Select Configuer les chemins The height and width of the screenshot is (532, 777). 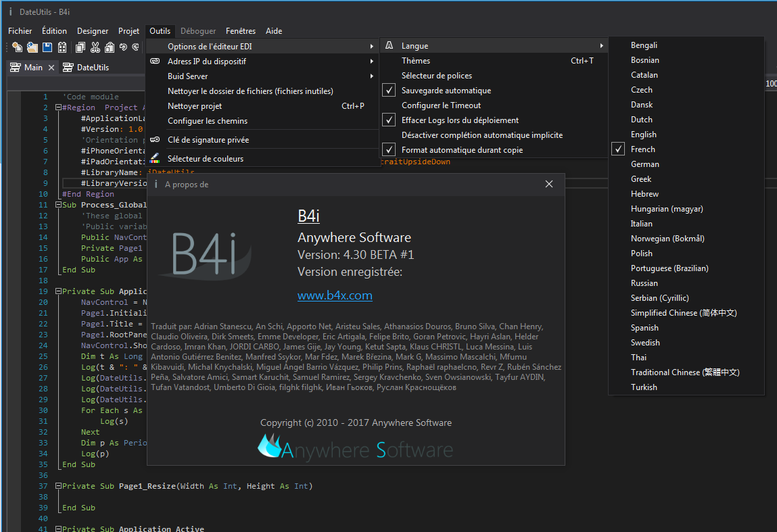[x=262, y=120]
